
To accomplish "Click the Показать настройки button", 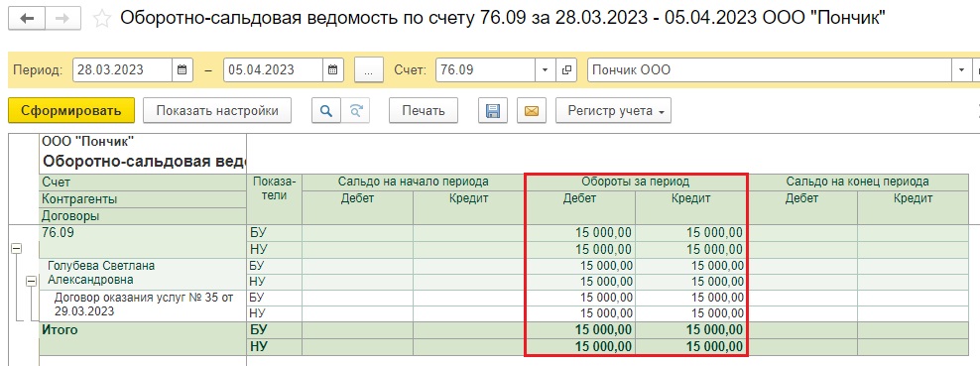I will (217, 111).
